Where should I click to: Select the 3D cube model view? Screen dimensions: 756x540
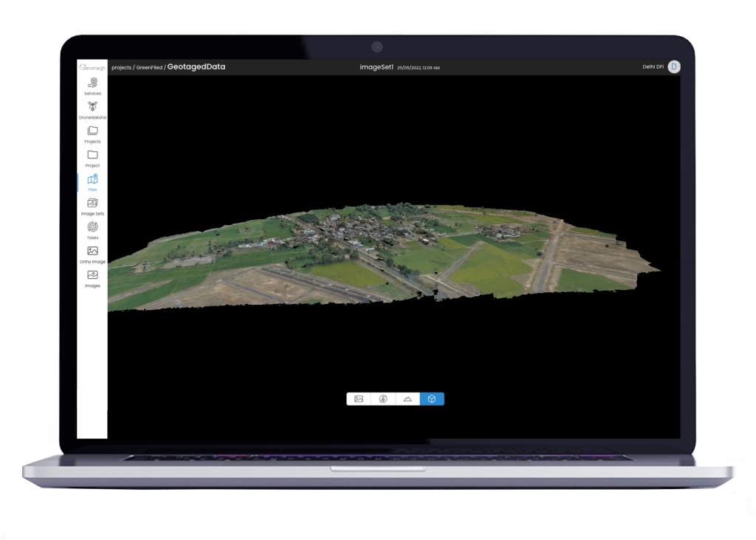[x=432, y=399]
